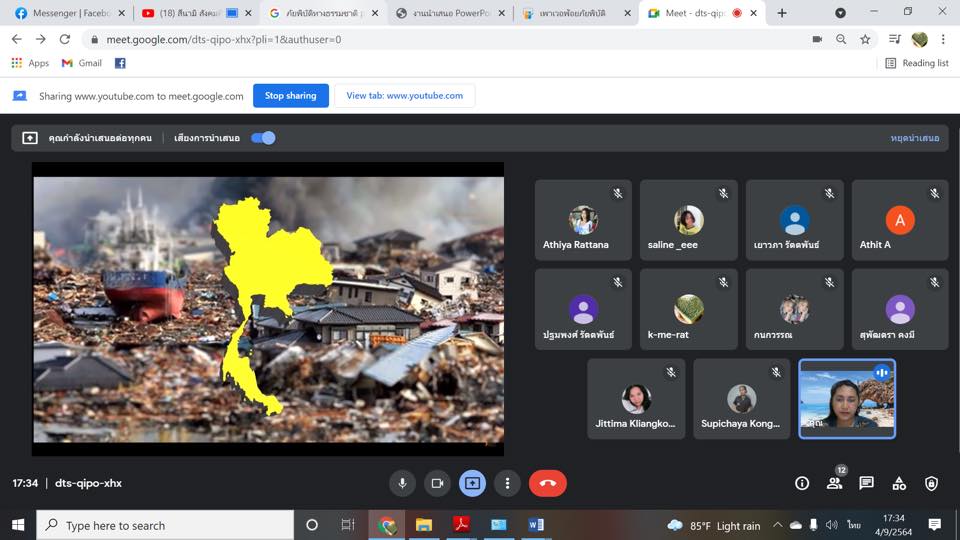Expand the hidden system tray icons chevron
This screenshot has height=540, width=960.
coord(777,525)
